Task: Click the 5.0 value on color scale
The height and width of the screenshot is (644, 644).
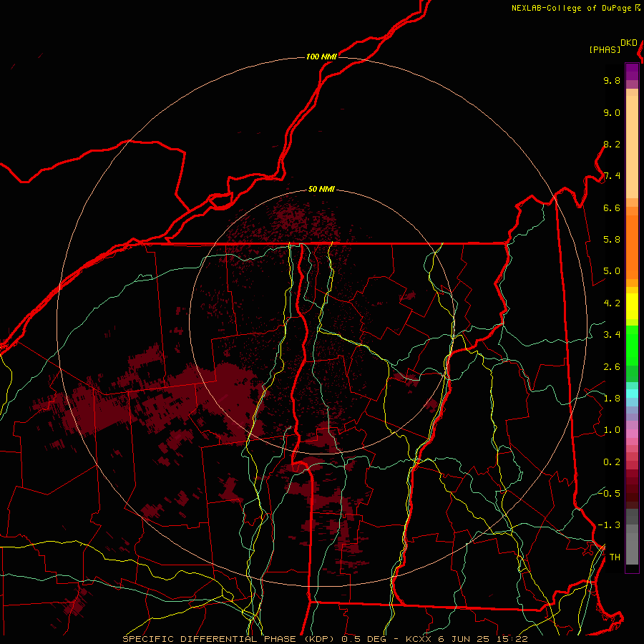Action: pos(612,271)
